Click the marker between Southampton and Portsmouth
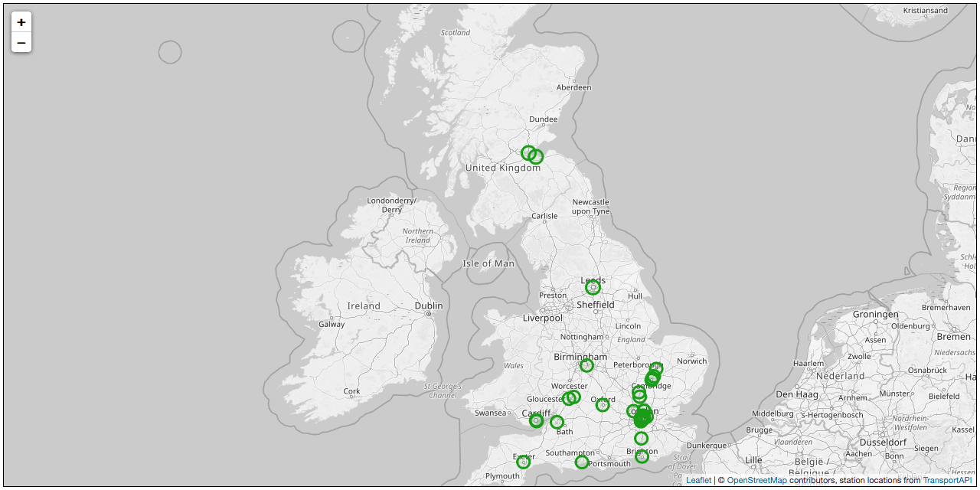 pyautogui.click(x=581, y=461)
